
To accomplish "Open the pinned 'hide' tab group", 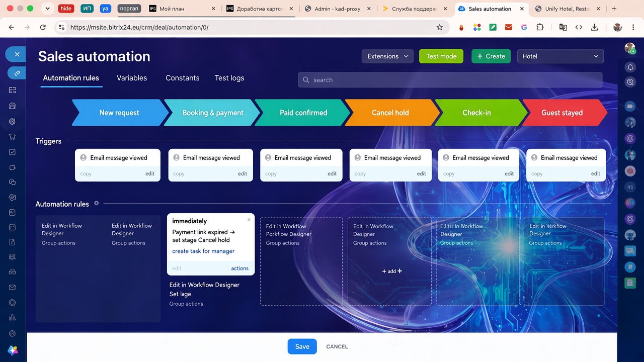I will click(66, 9).
